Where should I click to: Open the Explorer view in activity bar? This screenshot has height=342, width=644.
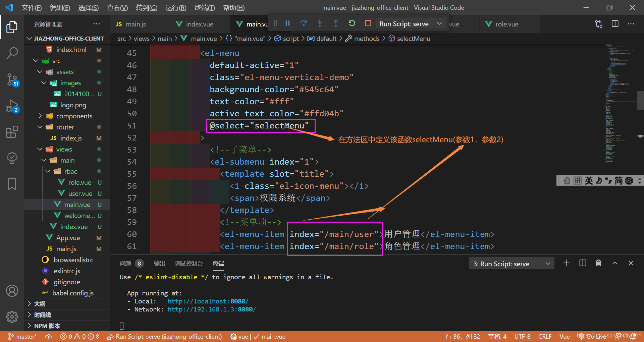coord(12,27)
